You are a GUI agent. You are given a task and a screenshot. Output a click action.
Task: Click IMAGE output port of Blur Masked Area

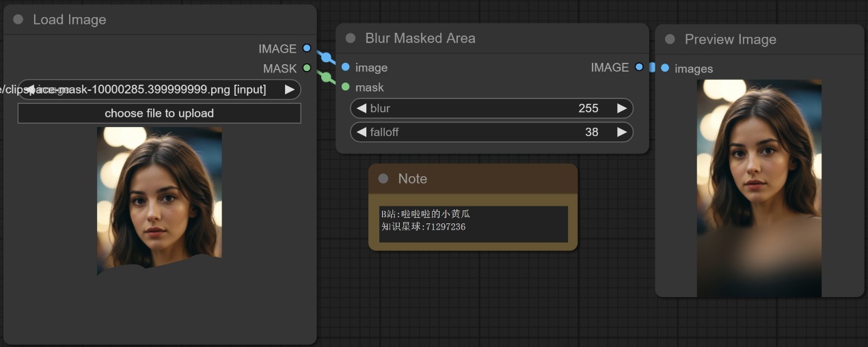639,67
